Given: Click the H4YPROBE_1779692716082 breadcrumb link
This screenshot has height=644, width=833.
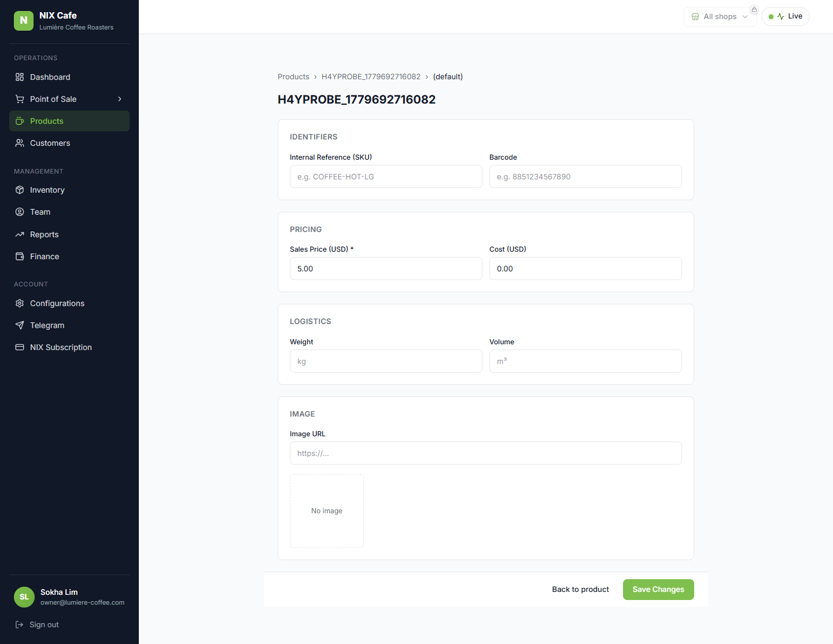Looking at the screenshot, I should (x=371, y=77).
